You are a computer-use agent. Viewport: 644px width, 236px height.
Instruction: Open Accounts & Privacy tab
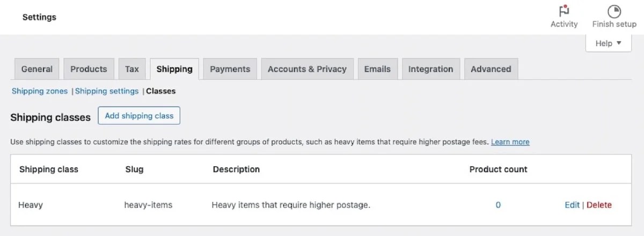click(307, 69)
